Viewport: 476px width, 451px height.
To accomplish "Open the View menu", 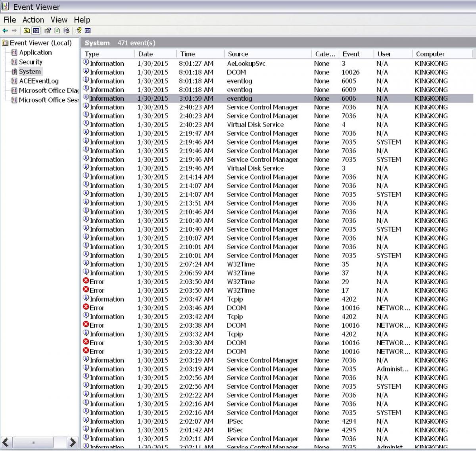I will pyautogui.click(x=59, y=20).
